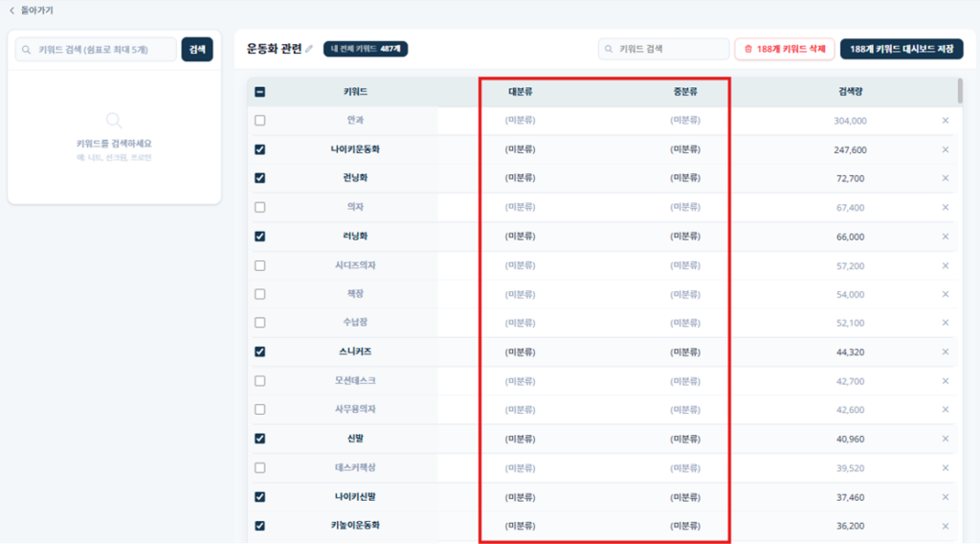Click the 키워드 column header
Viewport: 980px width, 544px height.
pyautogui.click(x=355, y=93)
